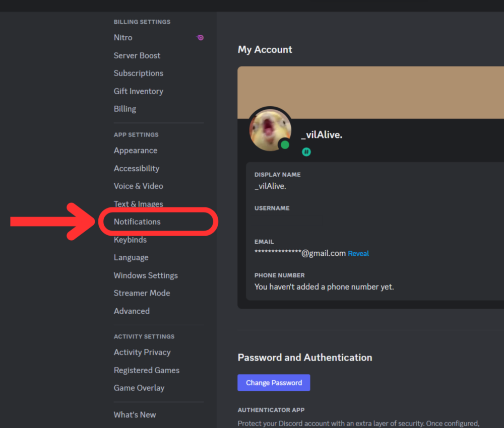View the What's New page
This screenshot has width=504, height=428.
135,414
